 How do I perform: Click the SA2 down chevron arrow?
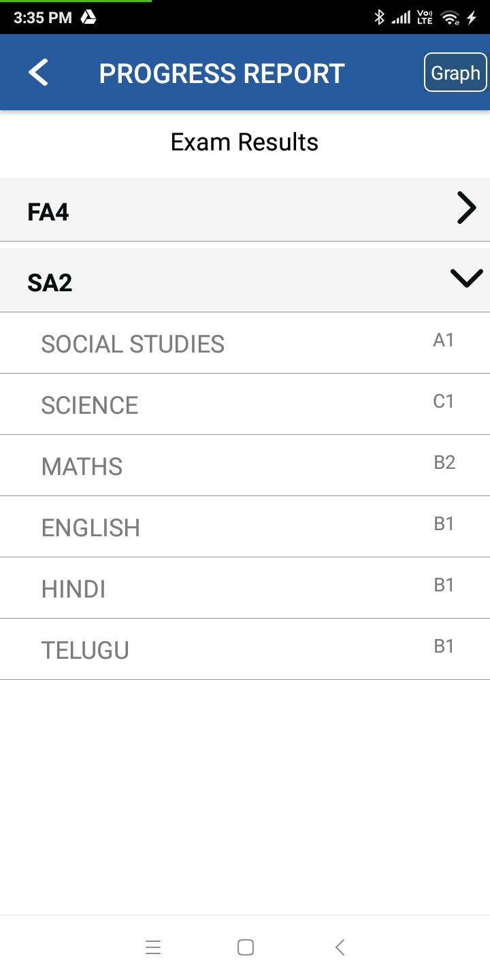click(466, 278)
